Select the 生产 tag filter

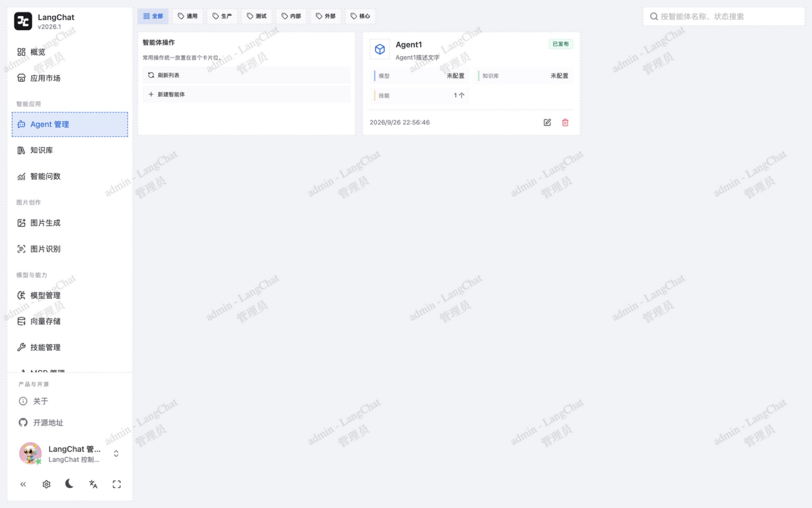click(222, 16)
